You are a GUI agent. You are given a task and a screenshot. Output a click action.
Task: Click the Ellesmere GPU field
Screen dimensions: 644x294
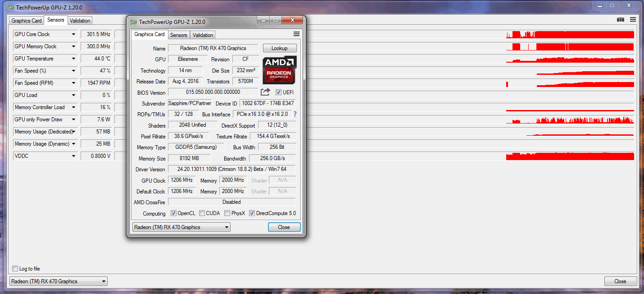click(x=188, y=59)
